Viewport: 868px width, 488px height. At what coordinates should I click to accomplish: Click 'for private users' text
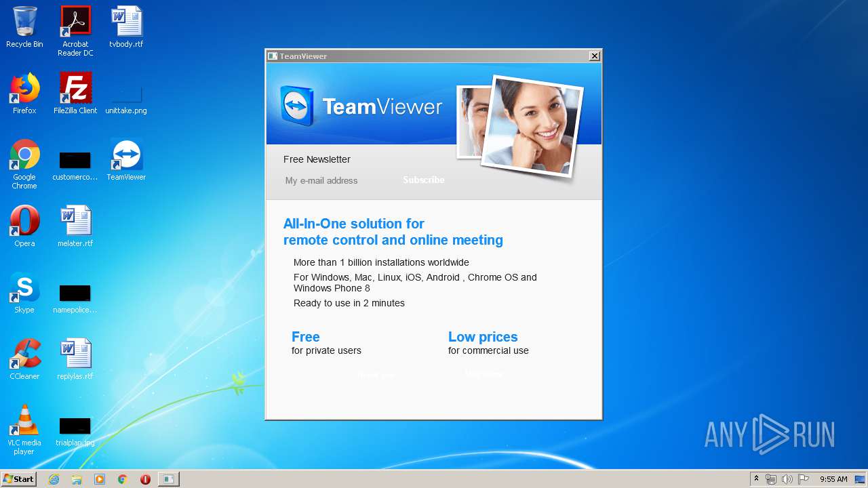tap(326, 350)
